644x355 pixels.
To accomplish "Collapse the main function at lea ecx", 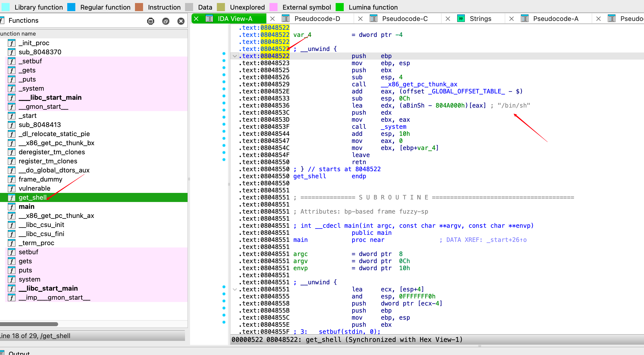I will pyautogui.click(x=235, y=289).
